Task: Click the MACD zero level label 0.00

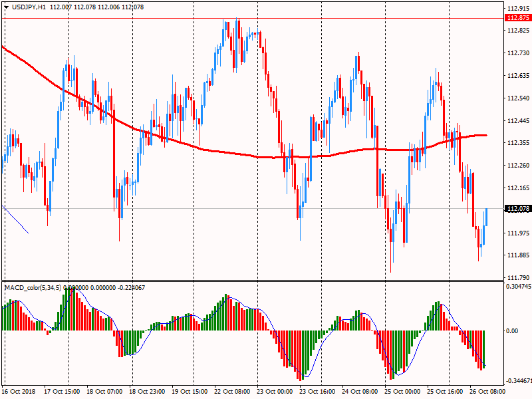Action: [x=512, y=331]
